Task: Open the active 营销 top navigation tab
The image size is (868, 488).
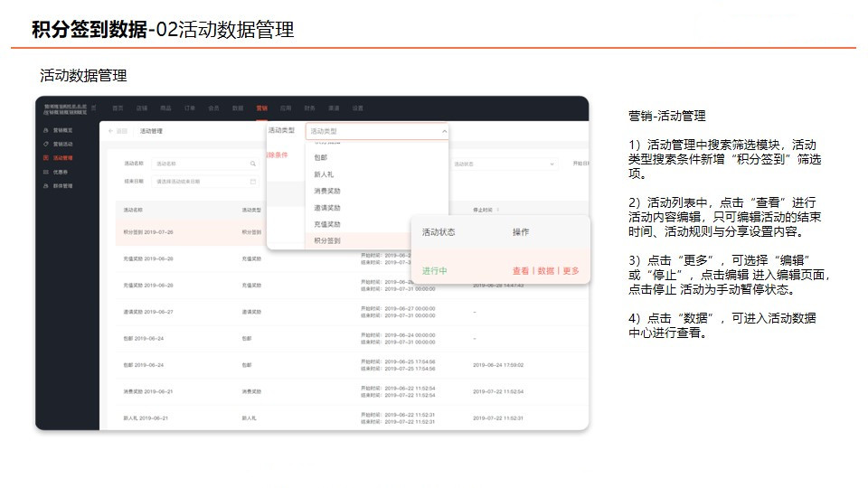Action: [x=262, y=108]
